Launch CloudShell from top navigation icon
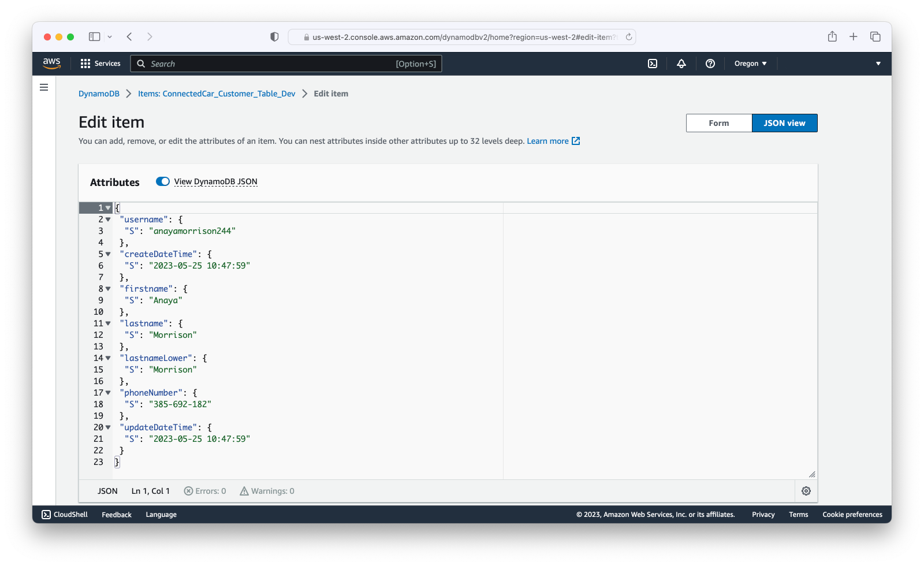 [653, 64]
